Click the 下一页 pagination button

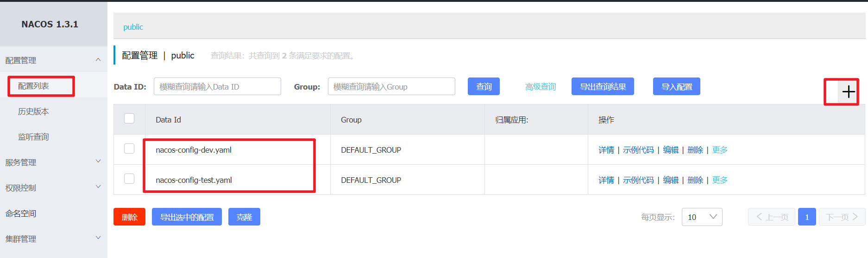pos(842,217)
